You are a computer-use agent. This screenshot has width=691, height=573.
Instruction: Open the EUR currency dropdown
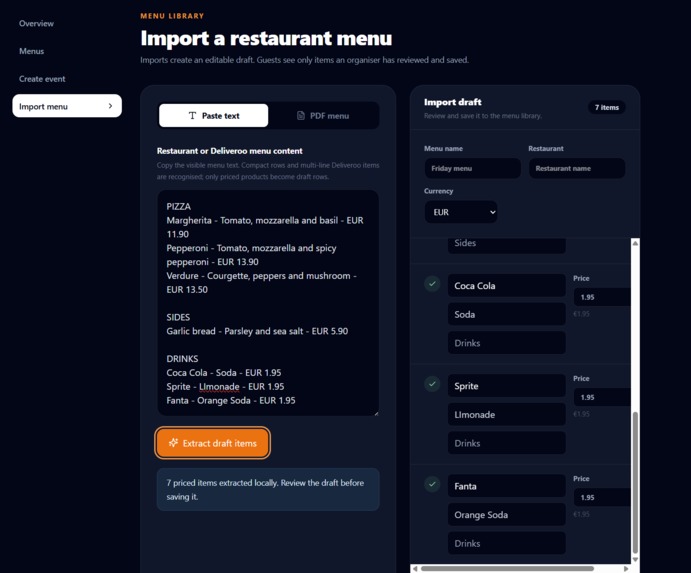(461, 212)
